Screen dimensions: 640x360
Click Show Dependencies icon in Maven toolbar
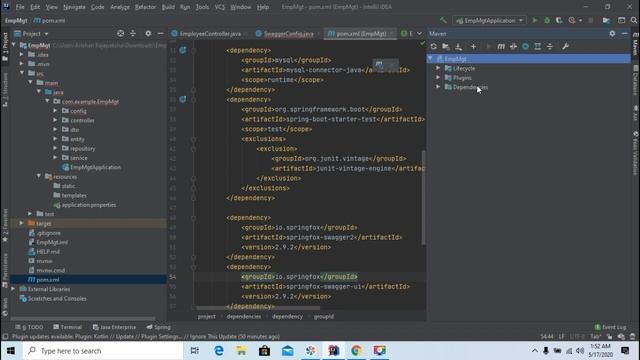(x=538, y=47)
